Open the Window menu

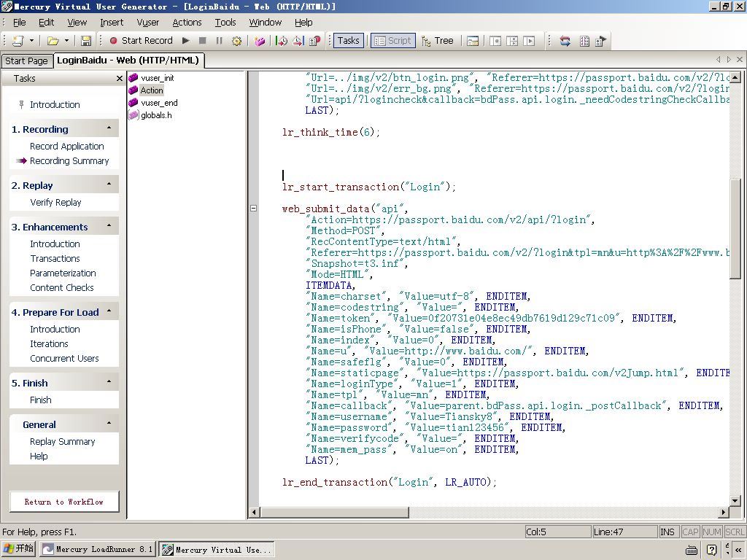[266, 23]
